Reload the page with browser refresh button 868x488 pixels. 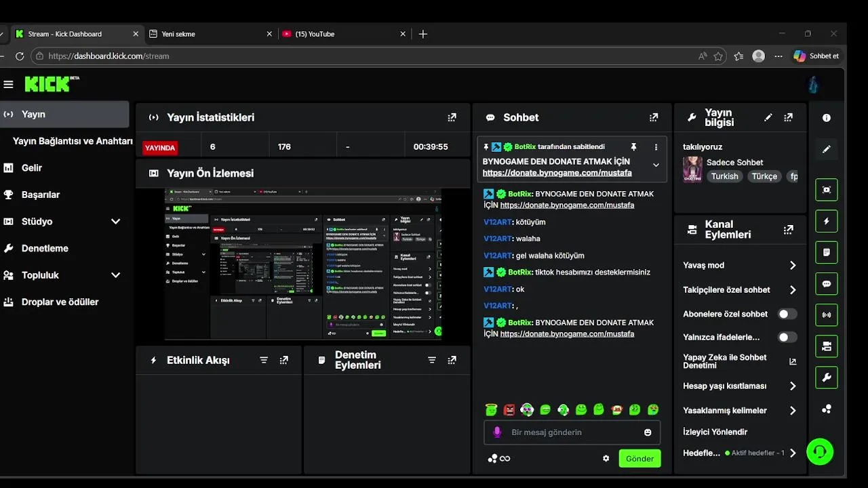click(x=20, y=56)
